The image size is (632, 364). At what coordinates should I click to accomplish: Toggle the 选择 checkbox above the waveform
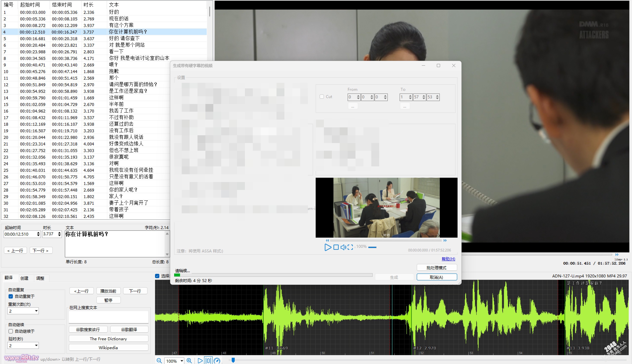pyautogui.click(x=157, y=276)
